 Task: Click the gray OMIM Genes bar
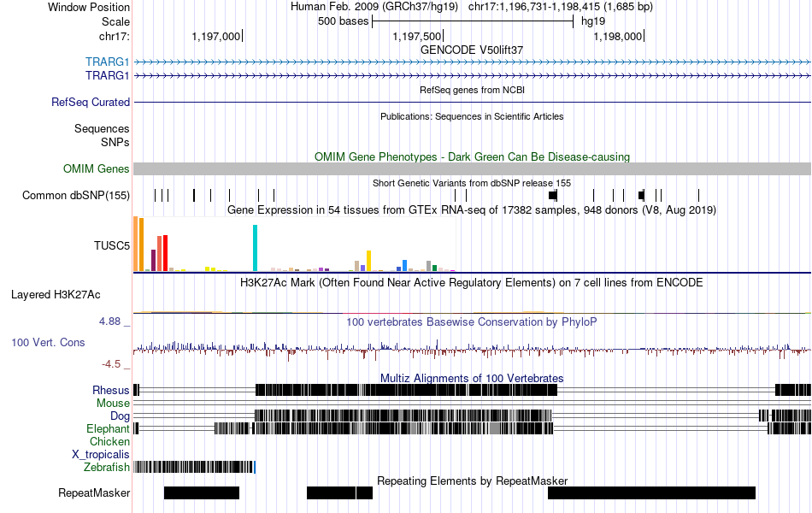tap(473, 169)
